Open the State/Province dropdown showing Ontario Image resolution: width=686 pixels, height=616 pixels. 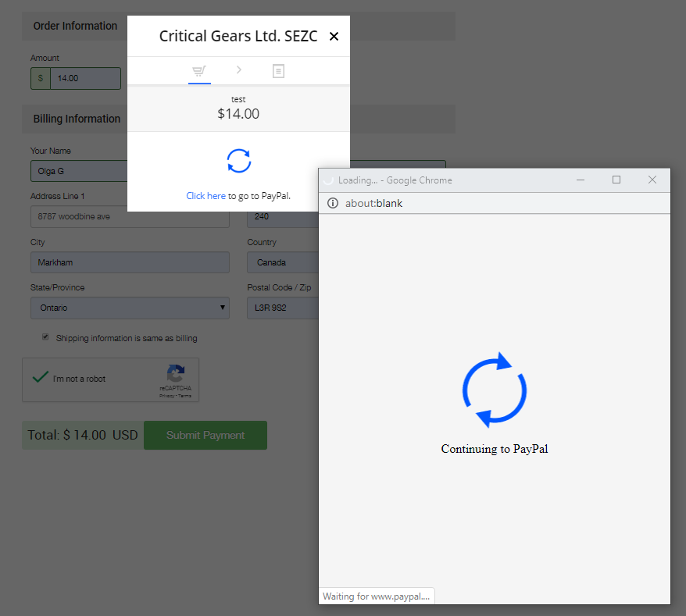pos(130,308)
